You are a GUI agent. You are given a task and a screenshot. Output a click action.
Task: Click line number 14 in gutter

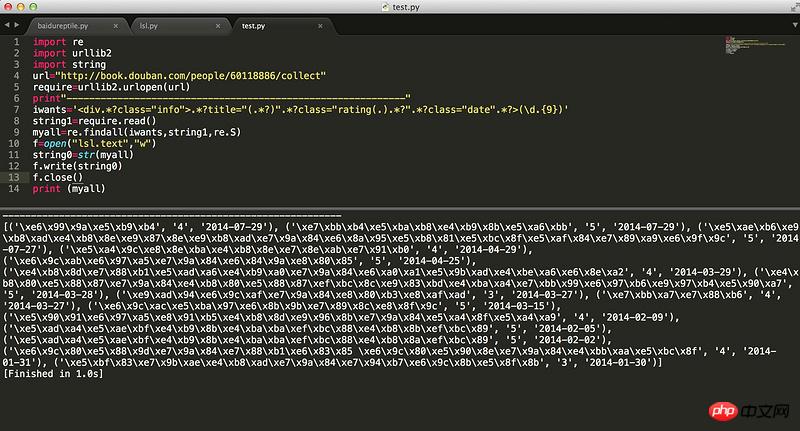[x=14, y=189]
